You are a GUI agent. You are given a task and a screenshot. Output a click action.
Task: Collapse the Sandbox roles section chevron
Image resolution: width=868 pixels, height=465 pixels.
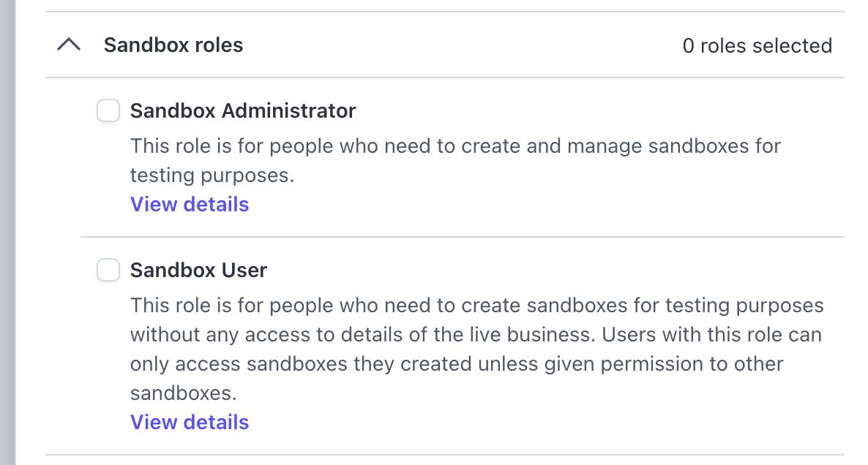tap(69, 45)
